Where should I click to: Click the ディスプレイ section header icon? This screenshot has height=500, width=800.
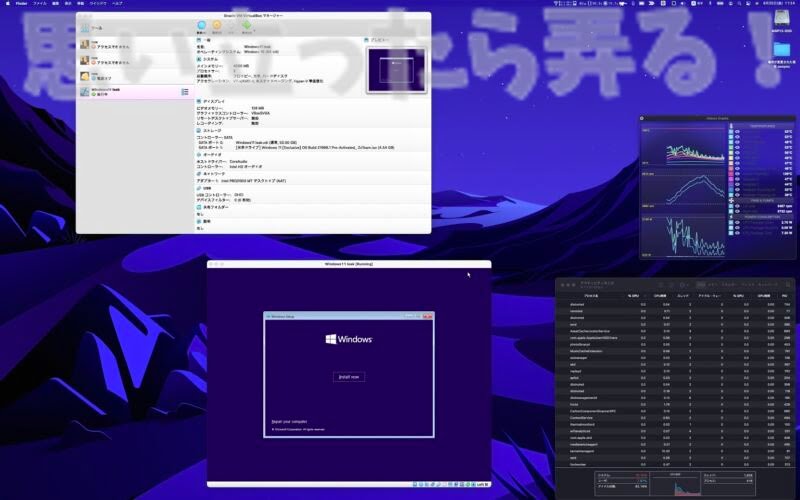click(199, 102)
